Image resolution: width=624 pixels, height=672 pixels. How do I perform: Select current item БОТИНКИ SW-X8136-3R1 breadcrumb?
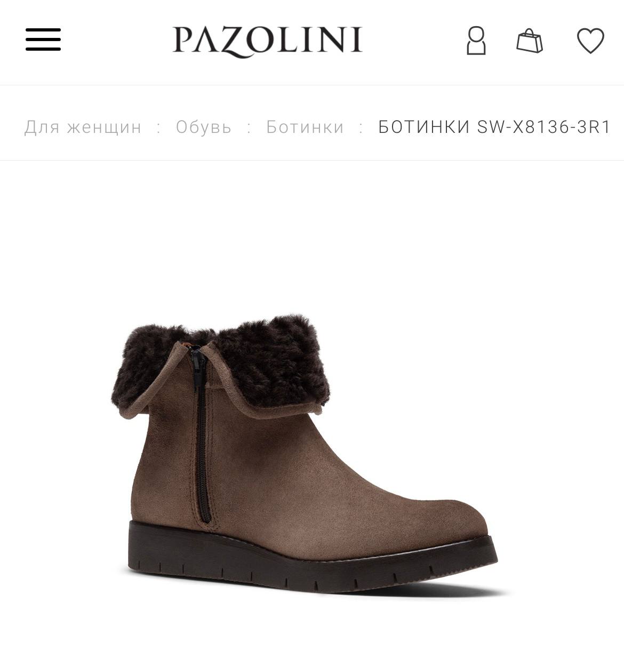[494, 127]
